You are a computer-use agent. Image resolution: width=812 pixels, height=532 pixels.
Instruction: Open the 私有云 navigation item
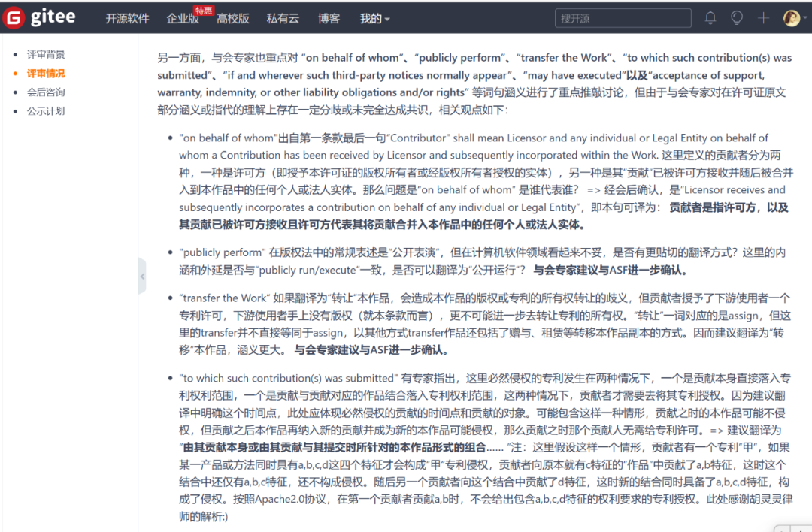tap(283, 19)
